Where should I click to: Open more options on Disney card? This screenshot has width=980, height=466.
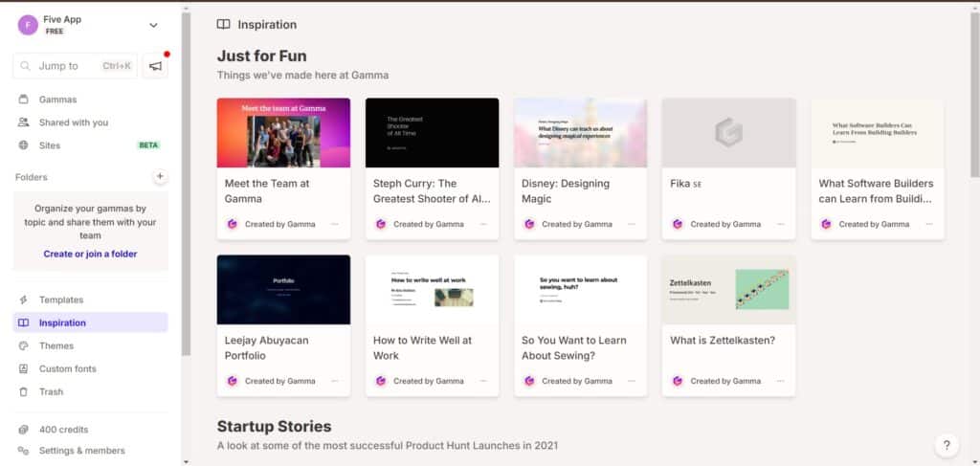[x=632, y=224]
